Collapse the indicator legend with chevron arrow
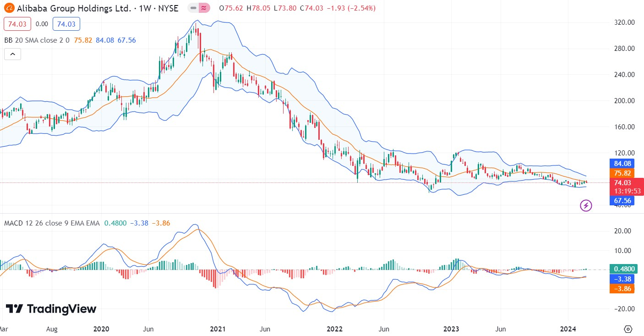The height and width of the screenshot is (336, 644). click(12, 54)
